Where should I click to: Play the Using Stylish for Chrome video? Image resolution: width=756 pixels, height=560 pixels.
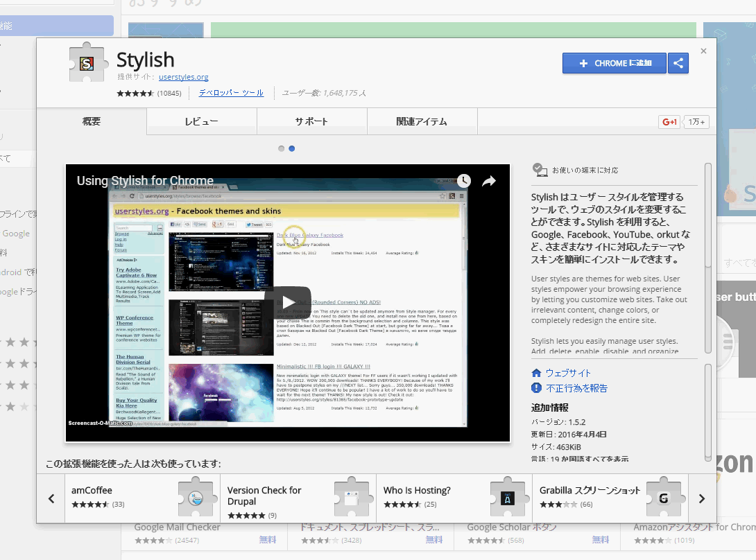pyautogui.click(x=288, y=302)
